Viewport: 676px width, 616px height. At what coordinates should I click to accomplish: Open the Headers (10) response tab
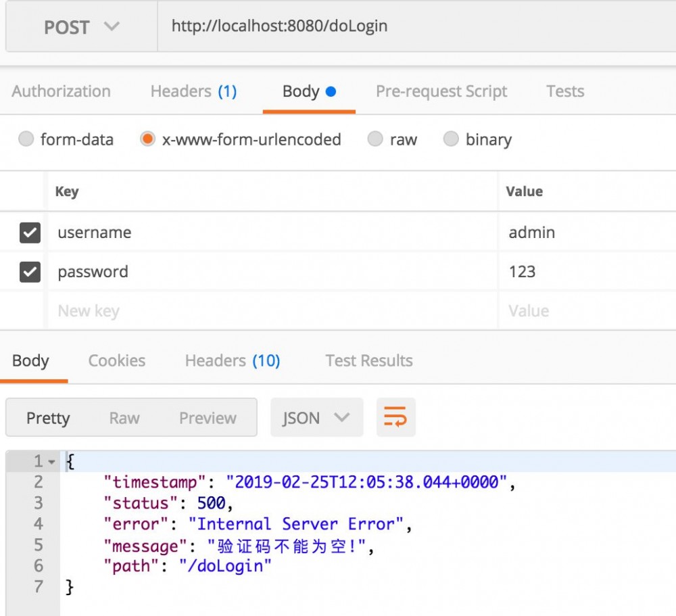[x=232, y=360]
